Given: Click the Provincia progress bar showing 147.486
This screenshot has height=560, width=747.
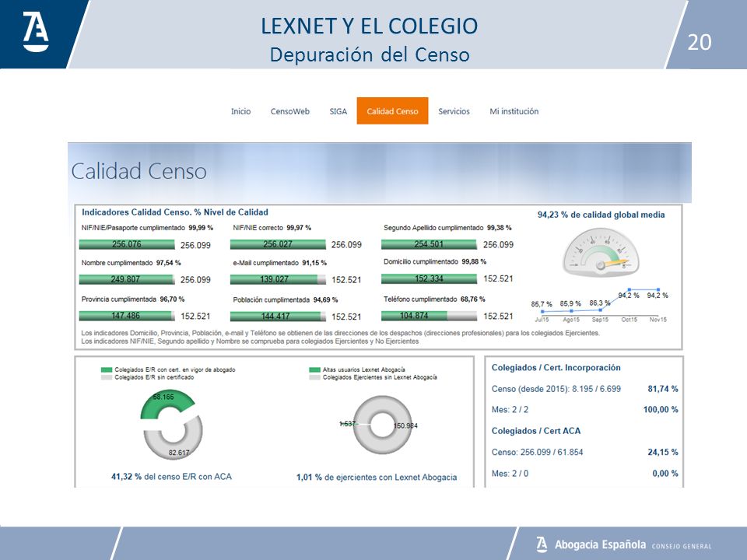Looking at the screenshot, I should [x=127, y=316].
